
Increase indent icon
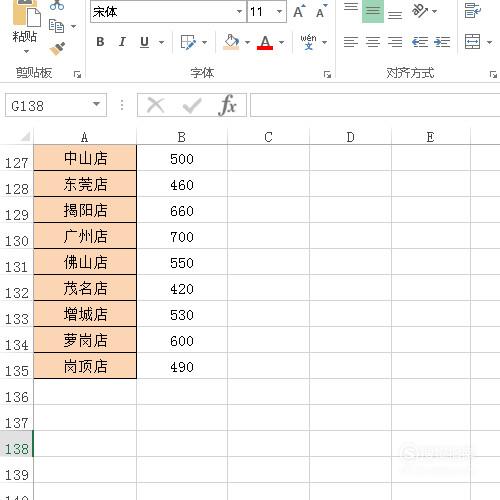pyautogui.click(x=442, y=42)
